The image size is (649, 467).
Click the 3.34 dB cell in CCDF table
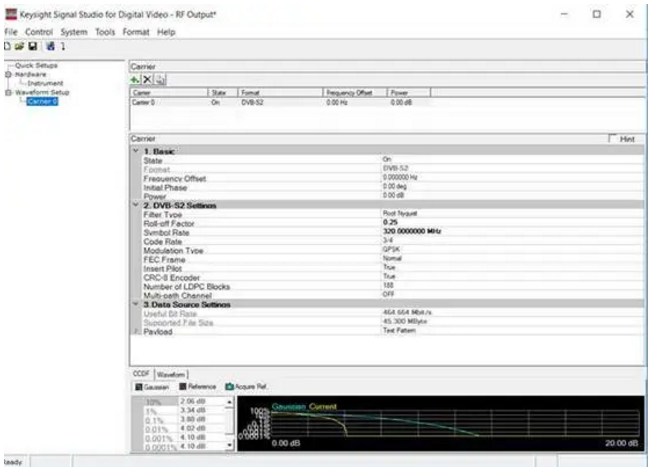point(202,410)
